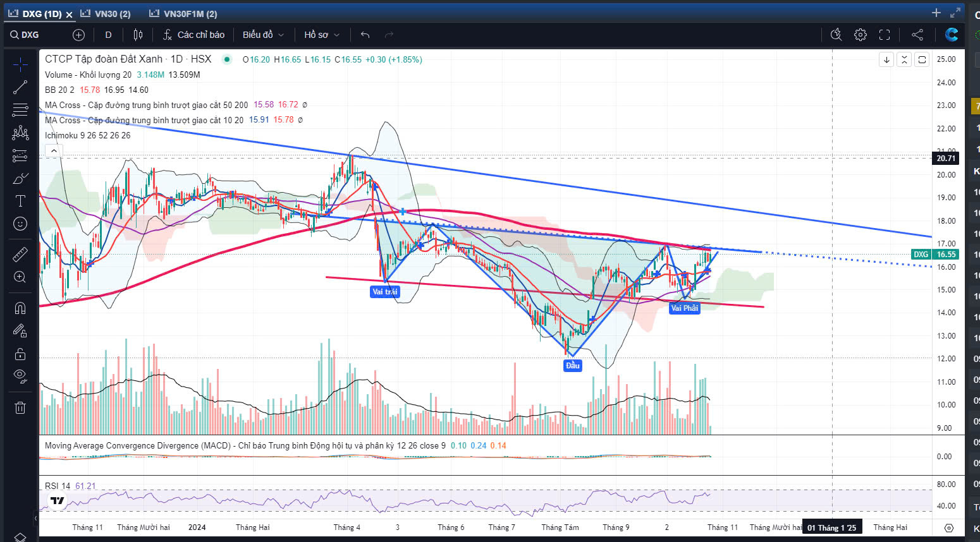
Task: Open chart settings gear
Action: pyautogui.click(x=861, y=35)
